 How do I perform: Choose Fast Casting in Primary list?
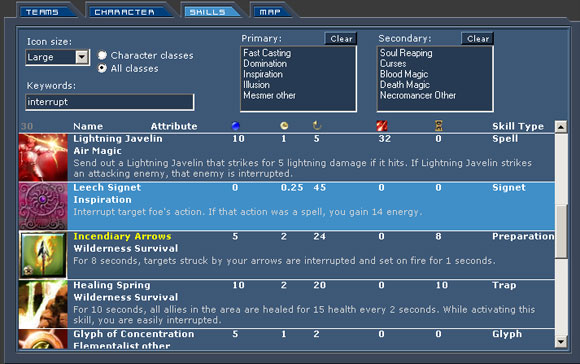point(267,53)
